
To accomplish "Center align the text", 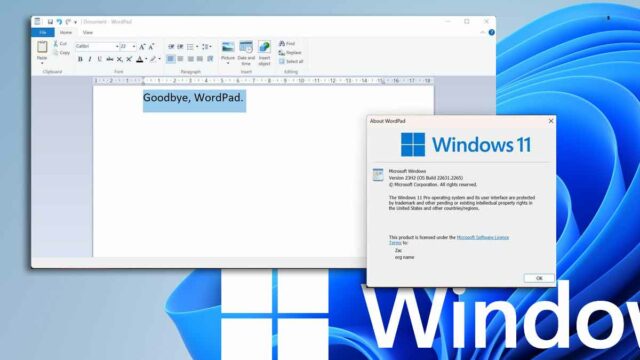I will [180, 59].
